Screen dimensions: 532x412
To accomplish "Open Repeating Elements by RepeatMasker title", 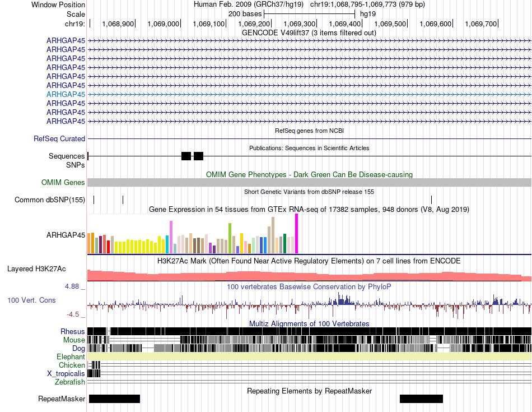I will click(309, 391).
